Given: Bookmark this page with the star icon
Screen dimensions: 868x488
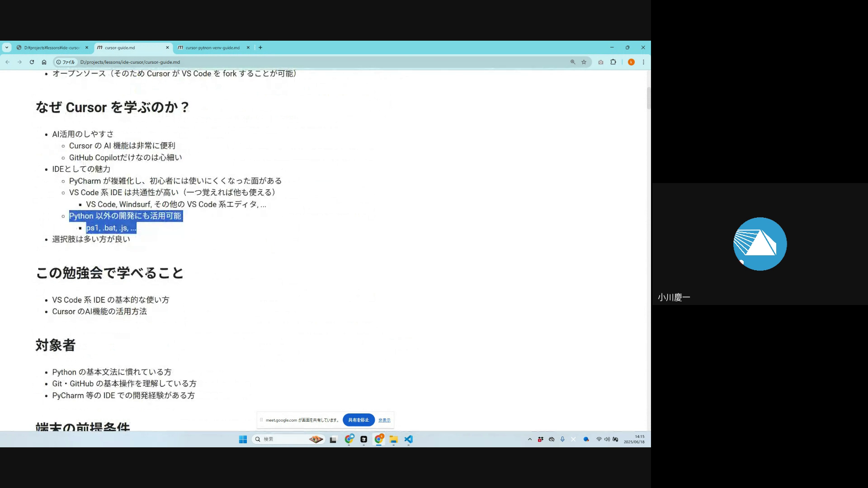Looking at the screenshot, I should coord(584,62).
